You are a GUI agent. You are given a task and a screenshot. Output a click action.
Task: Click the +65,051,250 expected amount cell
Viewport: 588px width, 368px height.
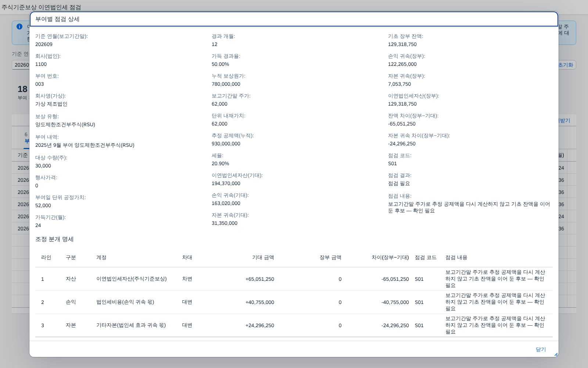(260, 279)
